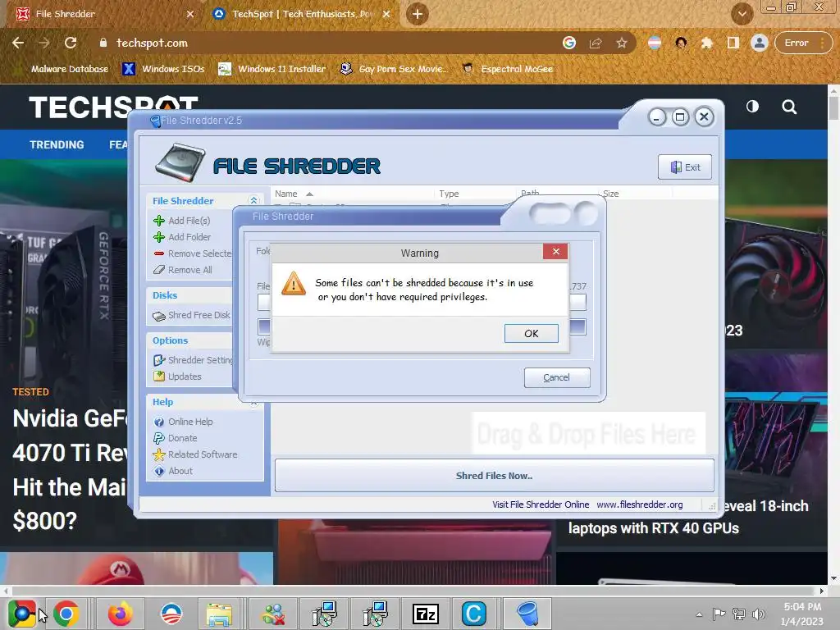Click the Remove All eraser icon
Image resolution: width=840 pixels, height=630 pixels.
coord(159,270)
